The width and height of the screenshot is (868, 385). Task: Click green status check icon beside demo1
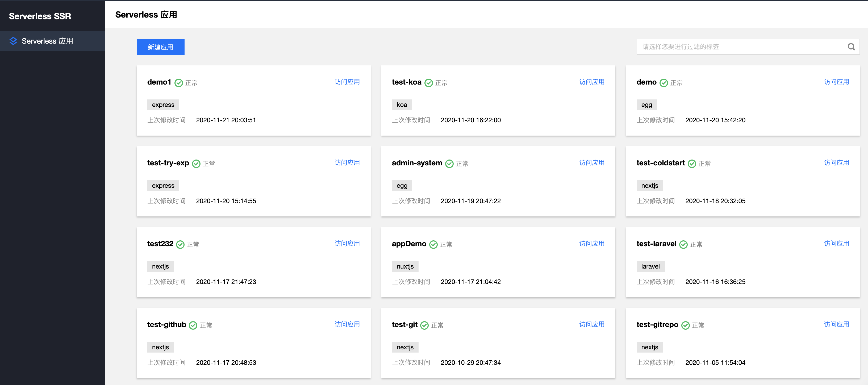[179, 83]
